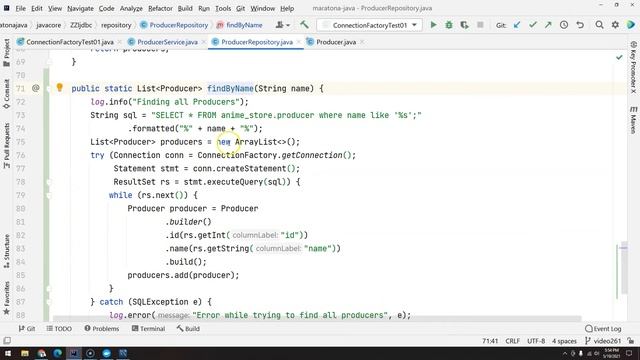Open the Project tool window

(6, 53)
